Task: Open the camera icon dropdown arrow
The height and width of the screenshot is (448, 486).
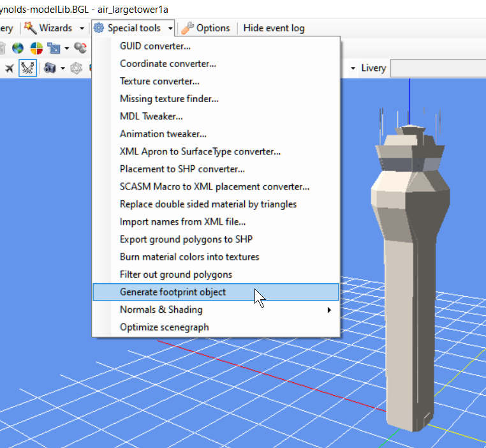Action: click(63, 68)
